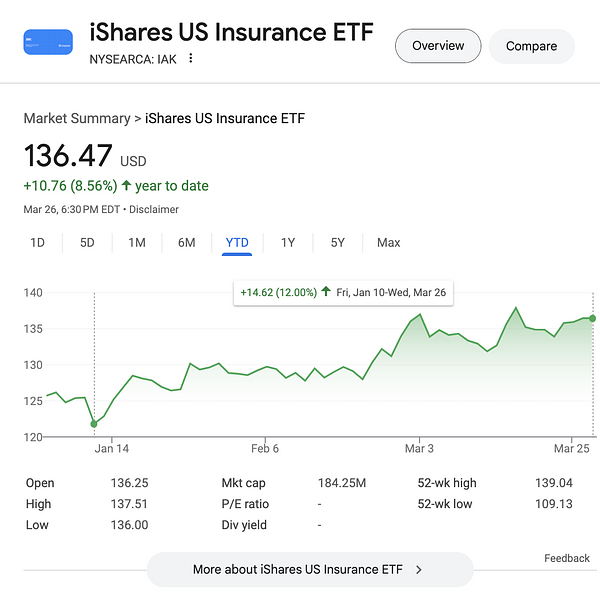This screenshot has width=600, height=603.
Task: Select the 1D time range tab
Action: 37,243
